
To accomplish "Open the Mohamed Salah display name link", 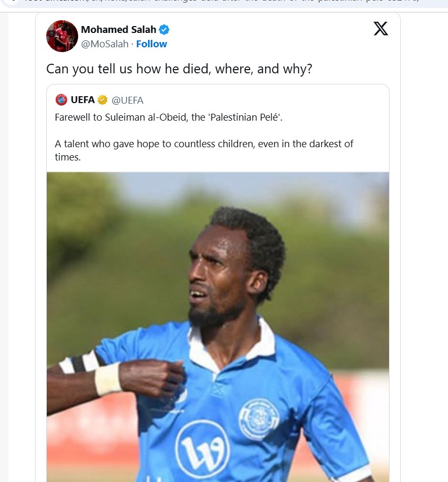I will (x=119, y=30).
